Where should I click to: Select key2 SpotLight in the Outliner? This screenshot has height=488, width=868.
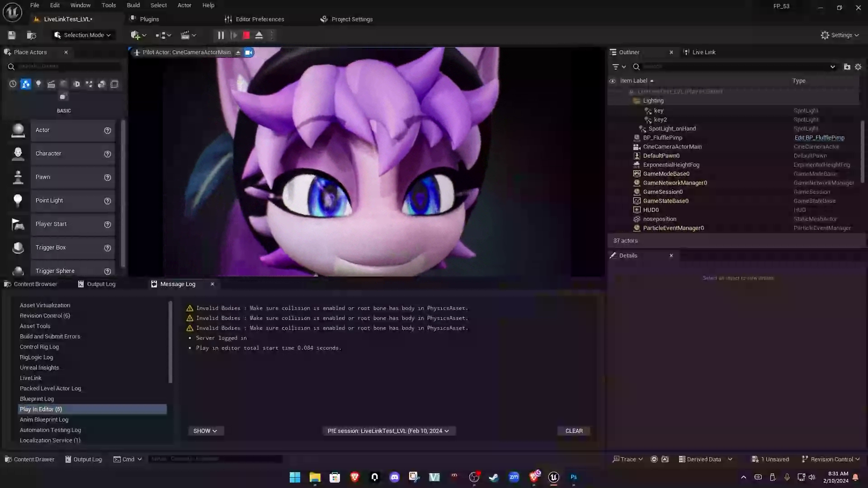(x=660, y=119)
